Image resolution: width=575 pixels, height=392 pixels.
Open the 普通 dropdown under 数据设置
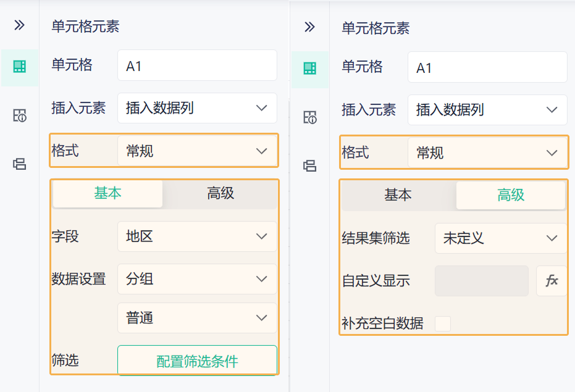197,318
